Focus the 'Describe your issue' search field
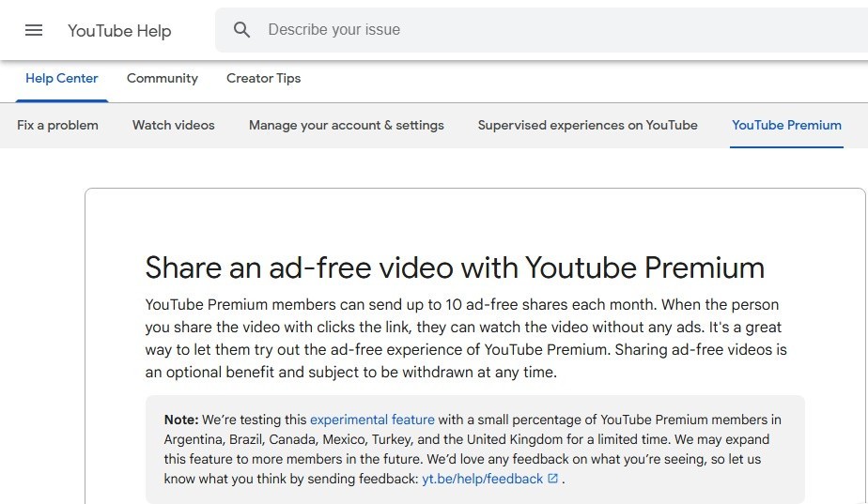Image resolution: width=868 pixels, height=504 pixels. pos(541,30)
